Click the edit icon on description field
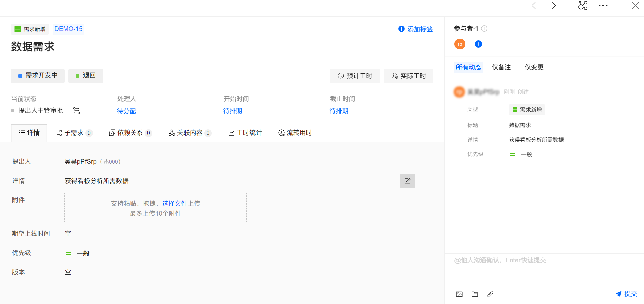This screenshot has width=644, height=304. tap(408, 181)
